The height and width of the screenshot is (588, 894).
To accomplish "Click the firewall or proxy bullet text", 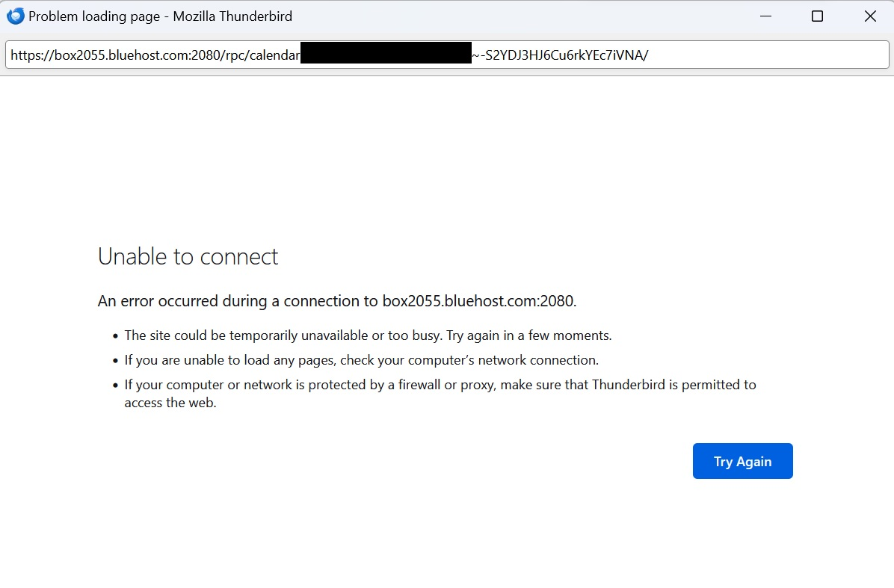I will pos(440,385).
